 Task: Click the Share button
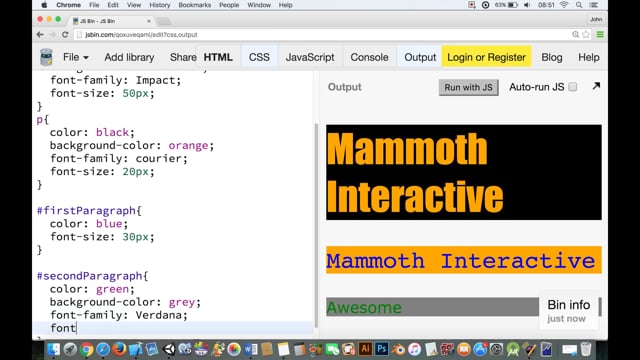(x=183, y=57)
